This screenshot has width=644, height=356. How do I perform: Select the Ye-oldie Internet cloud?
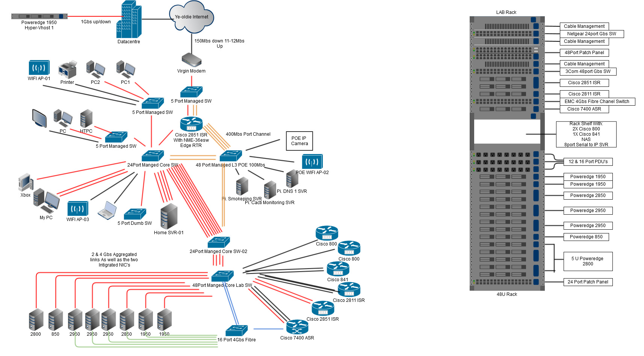tap(192, 17)
